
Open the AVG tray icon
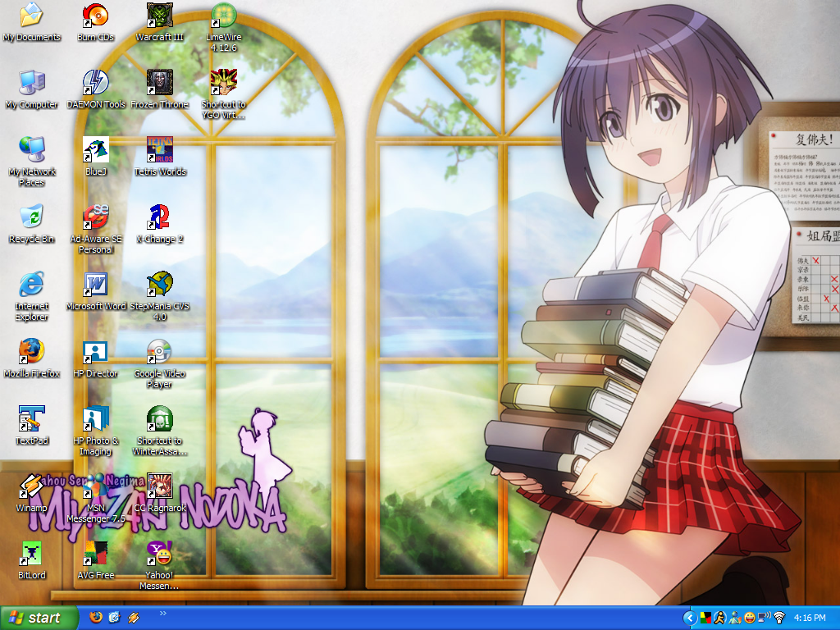coord(705,619)
